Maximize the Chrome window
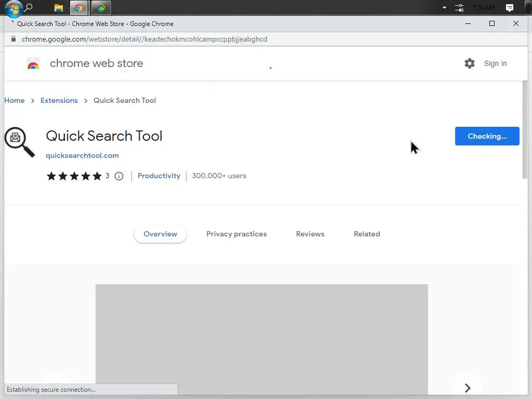The height and width of the screenshot is (399, 532). click(491, 23)
